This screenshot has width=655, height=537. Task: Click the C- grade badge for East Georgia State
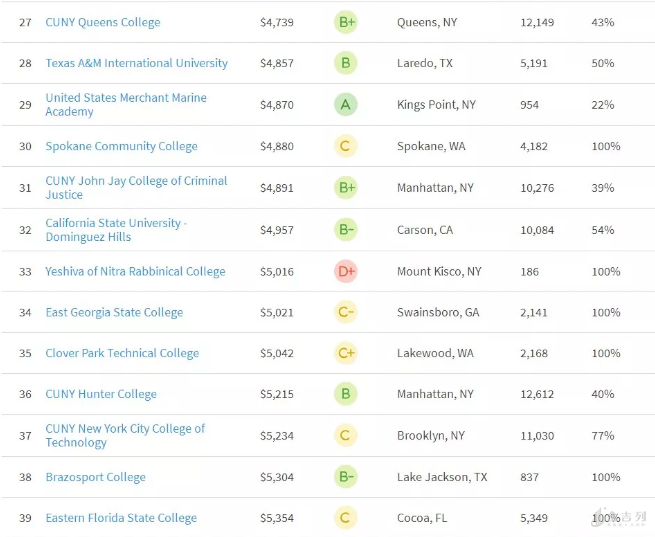346,312
